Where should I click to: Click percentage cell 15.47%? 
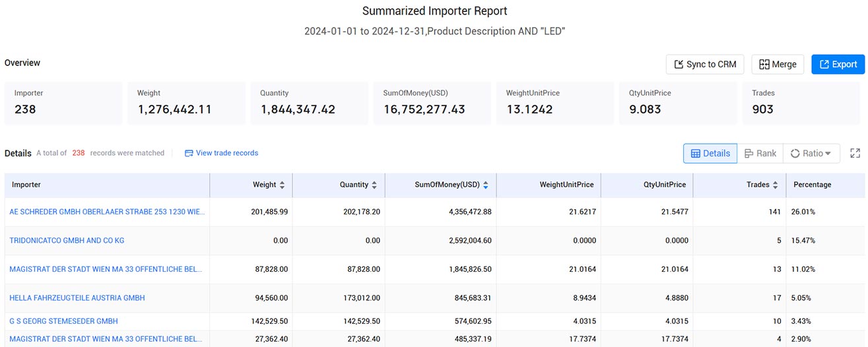pos(803,241)
